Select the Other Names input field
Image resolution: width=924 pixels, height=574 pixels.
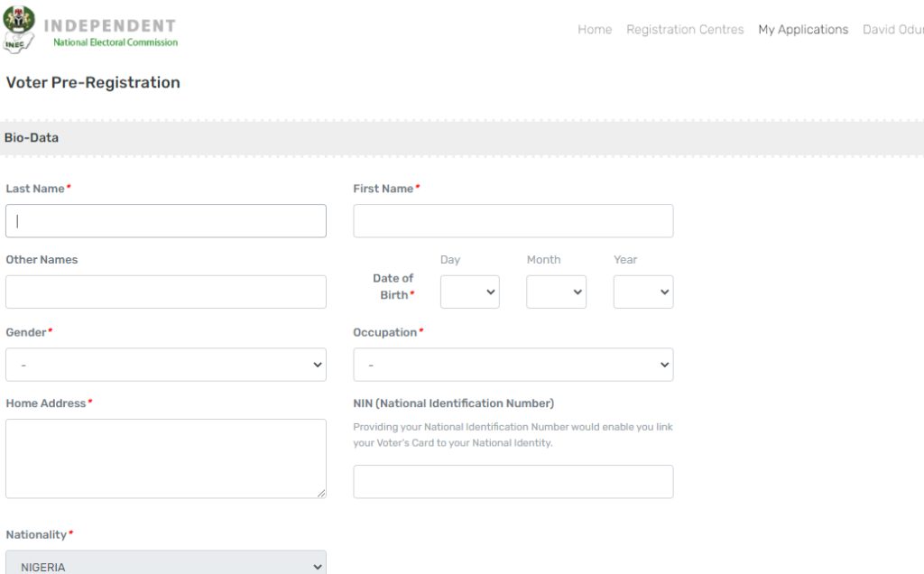[166, 292]
